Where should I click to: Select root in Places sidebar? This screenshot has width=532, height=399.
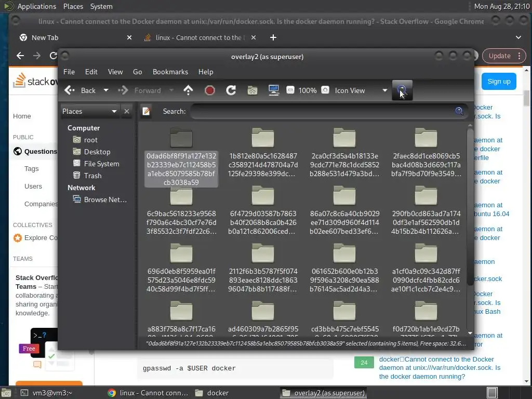point(85,140)
